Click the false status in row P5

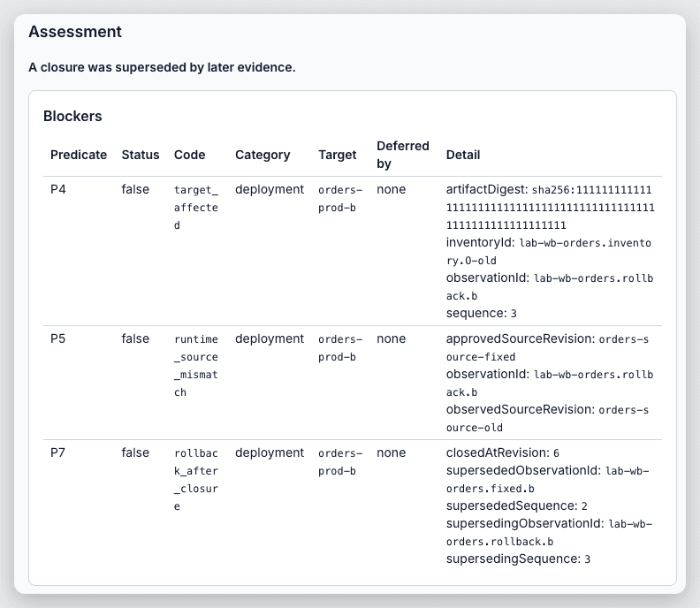[x=135, y=338]
